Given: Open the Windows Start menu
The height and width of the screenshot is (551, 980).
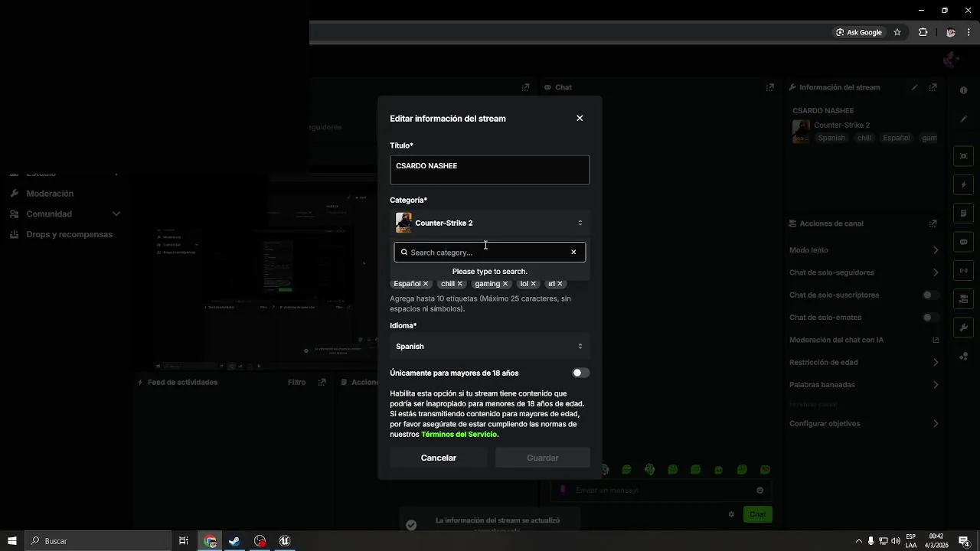Looking at the screenshot, I should coord(12,541).
